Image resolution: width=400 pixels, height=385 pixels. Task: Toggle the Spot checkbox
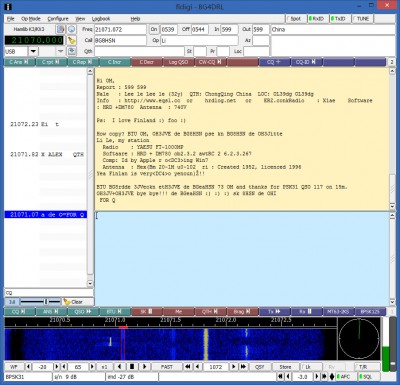(x=296, y=19)
